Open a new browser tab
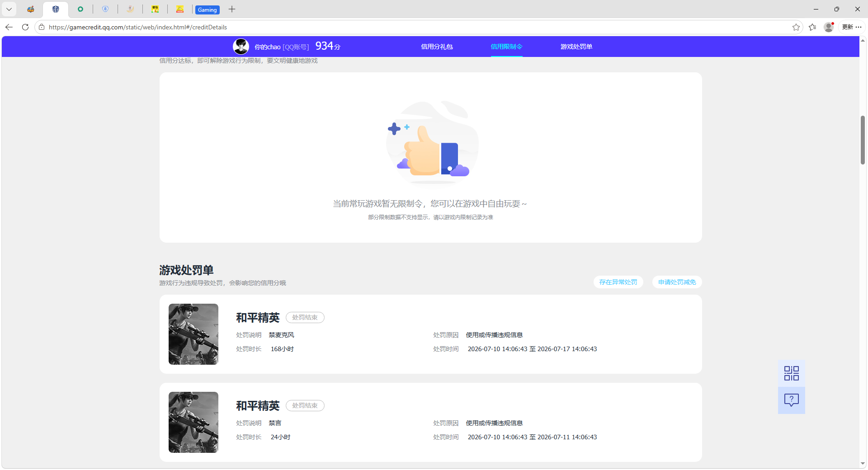The image size is (868, 470). click(x=232, y=9)
